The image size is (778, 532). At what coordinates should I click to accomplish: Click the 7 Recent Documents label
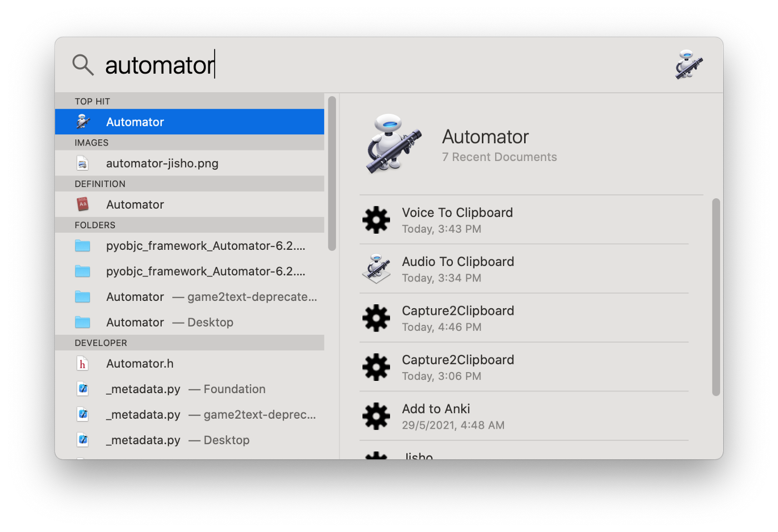[x=499, y=157]
